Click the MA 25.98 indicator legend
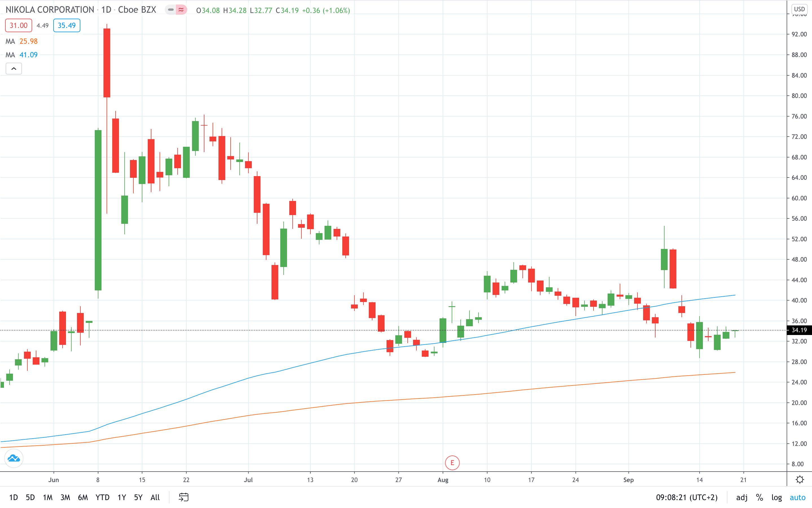Screen dimensions: 812x508 pyautogui.click(x=21, y=41)
